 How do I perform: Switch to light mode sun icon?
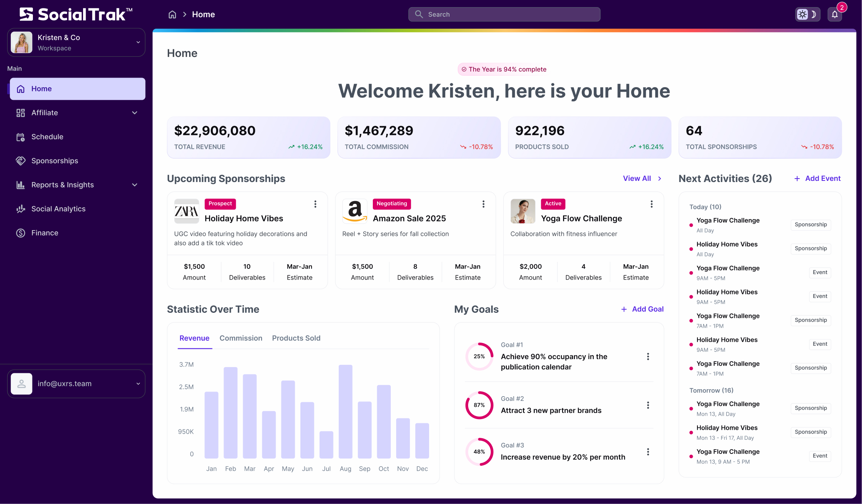(802, 15)
